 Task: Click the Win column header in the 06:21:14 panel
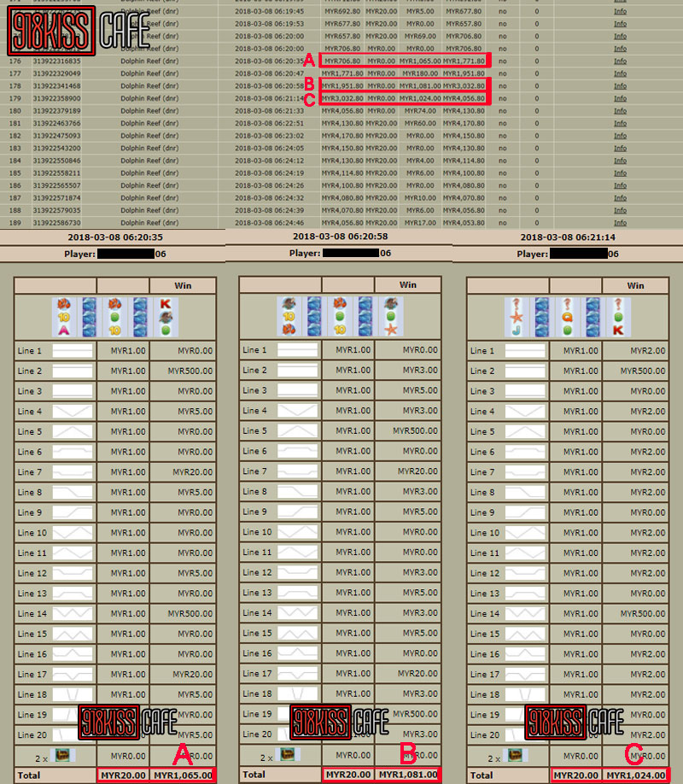point(635,286)
